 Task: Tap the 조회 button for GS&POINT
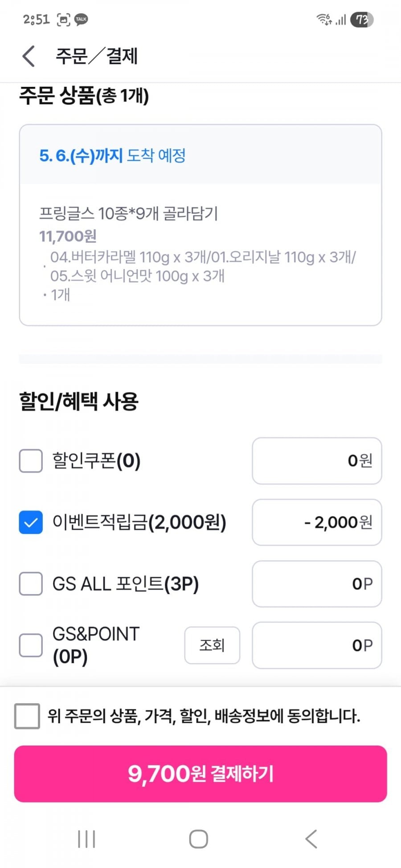point(212,645)
